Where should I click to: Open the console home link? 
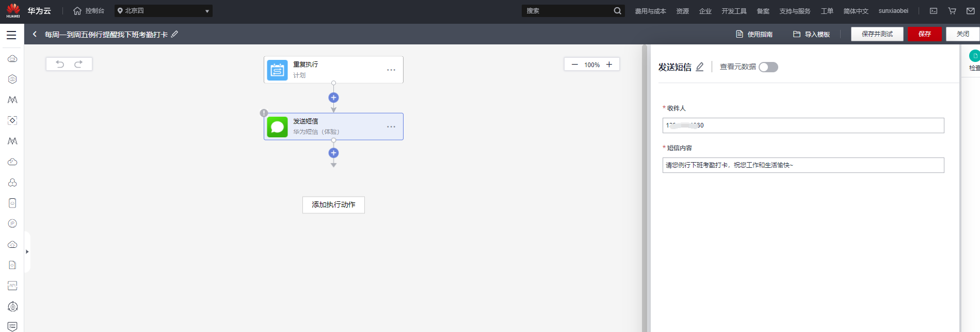point(89,11)
